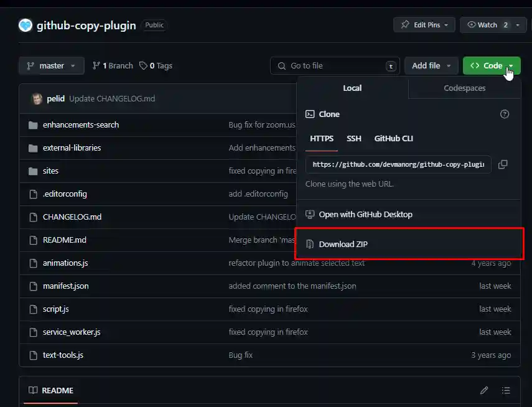Click the folder icon for sites
532x407 pixels.
33,171
